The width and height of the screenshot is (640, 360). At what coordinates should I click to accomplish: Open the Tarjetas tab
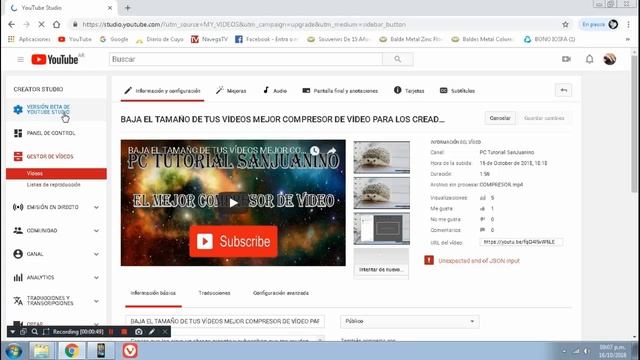point(409,91)
